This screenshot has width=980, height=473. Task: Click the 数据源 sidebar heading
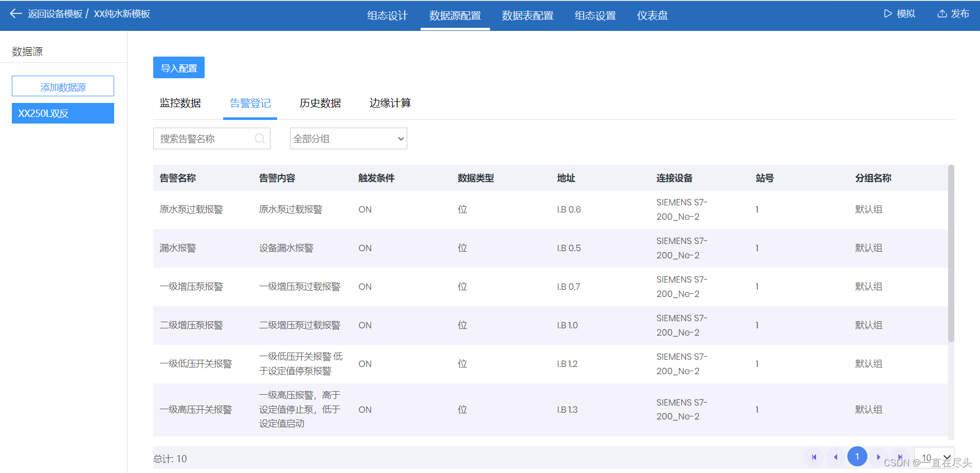(27, 51)
